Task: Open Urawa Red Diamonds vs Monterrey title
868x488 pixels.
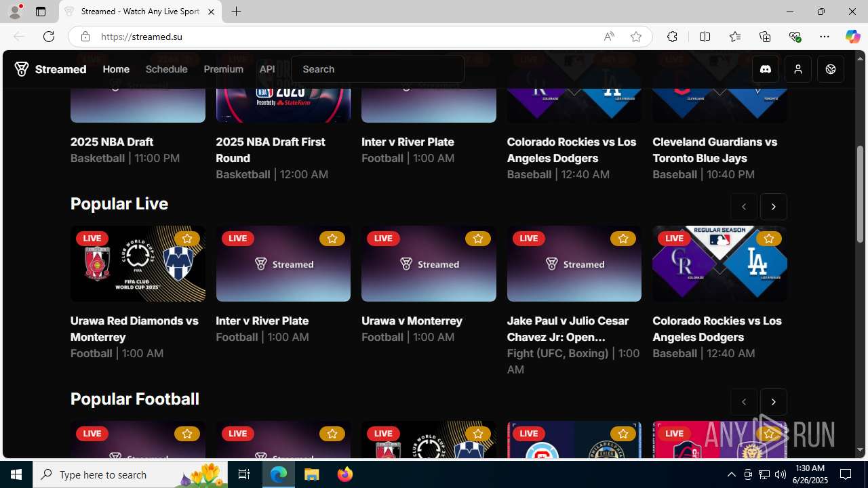Action: (x=134, y=329)
